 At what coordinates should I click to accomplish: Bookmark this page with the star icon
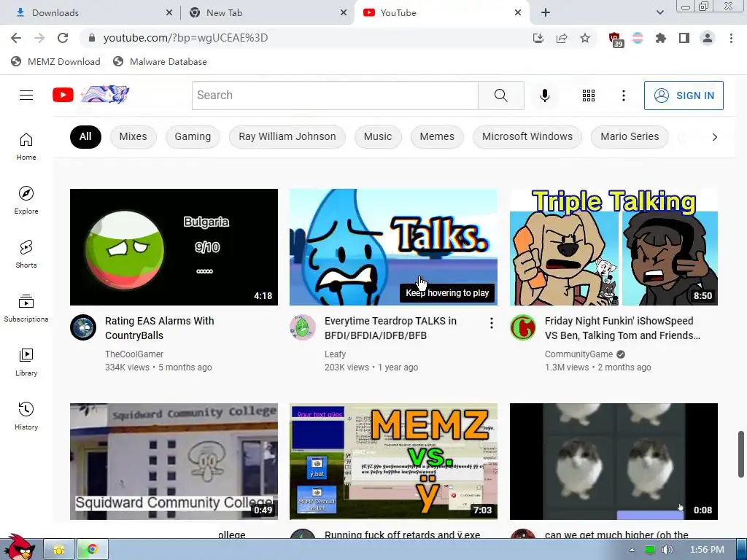[x=585, y=38]
